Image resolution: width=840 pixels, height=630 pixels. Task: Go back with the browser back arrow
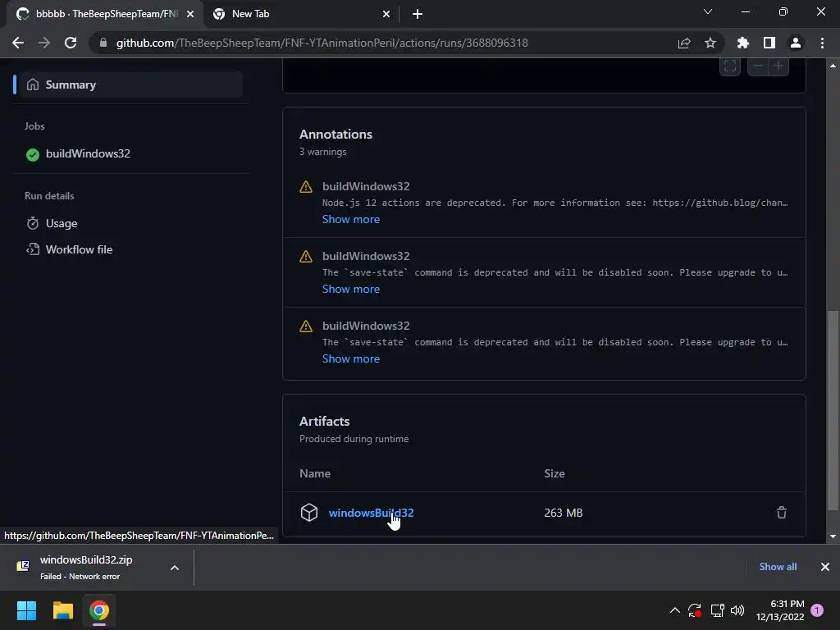coord(18,43)
